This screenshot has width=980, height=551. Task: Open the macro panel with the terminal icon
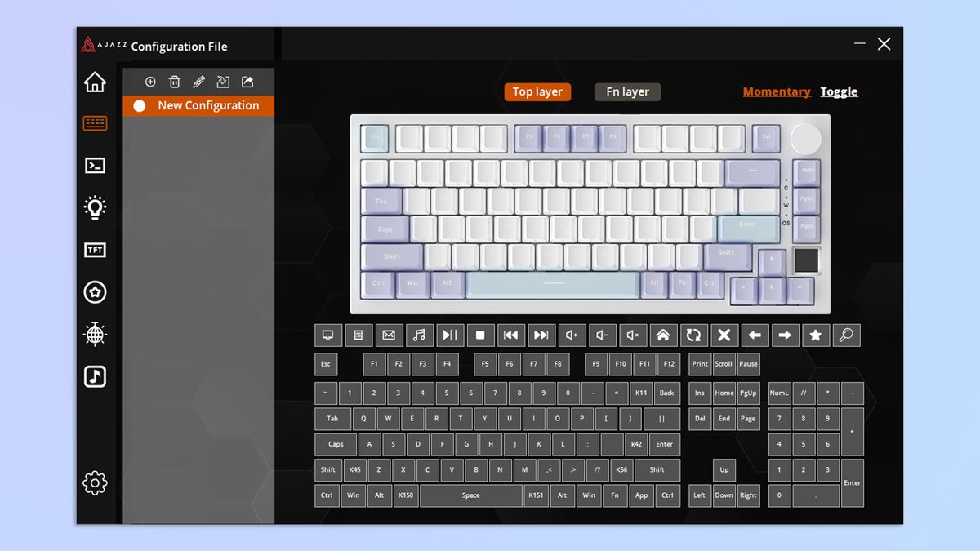(x=94, y=165)
